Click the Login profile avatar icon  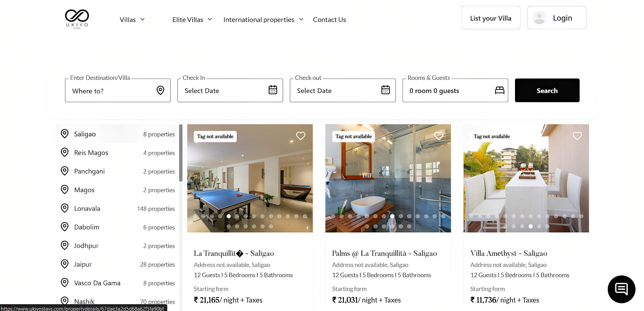pos(539,18)
